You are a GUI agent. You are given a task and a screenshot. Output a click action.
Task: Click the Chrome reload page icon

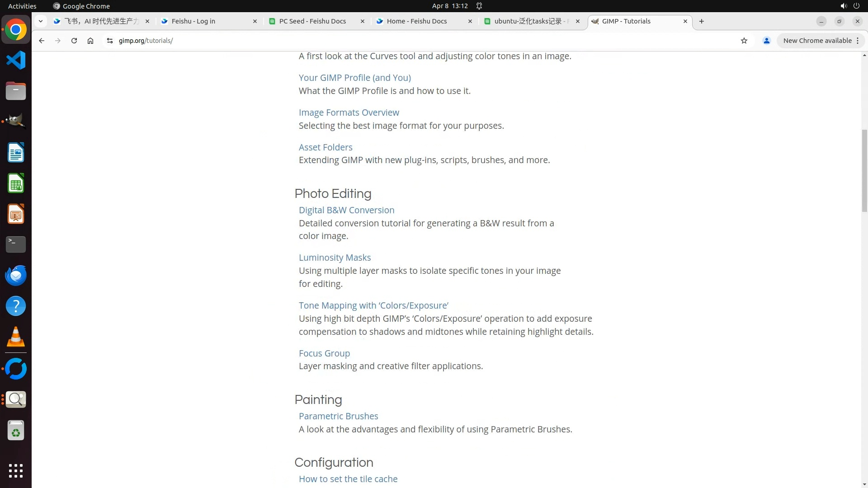[x=74, y=41]
